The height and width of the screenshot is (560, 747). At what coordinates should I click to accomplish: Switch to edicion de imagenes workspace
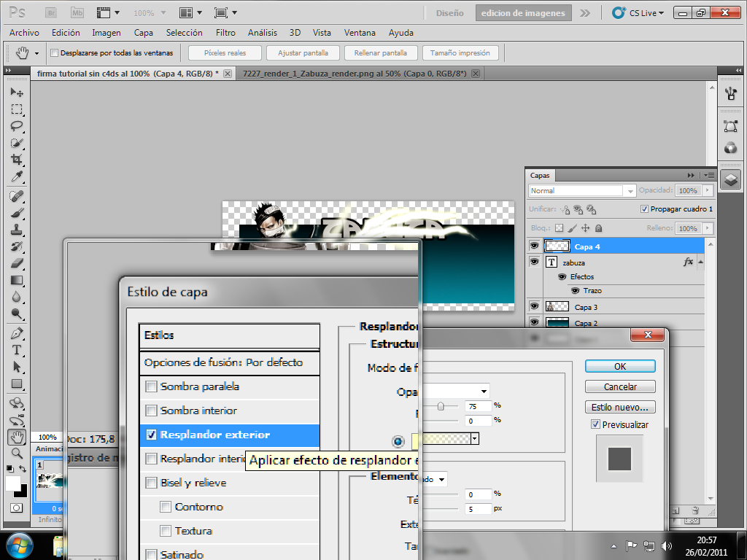tap(523, 13)
